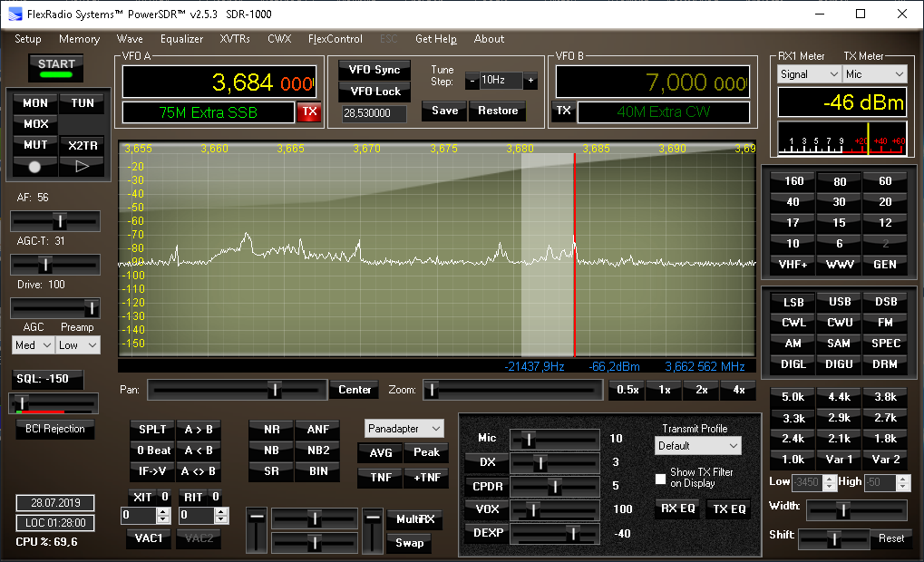Screen dimensions: 924x562
Task: Click the round record button under MUT
Action: pyautogui.click(x=34, y=167)
